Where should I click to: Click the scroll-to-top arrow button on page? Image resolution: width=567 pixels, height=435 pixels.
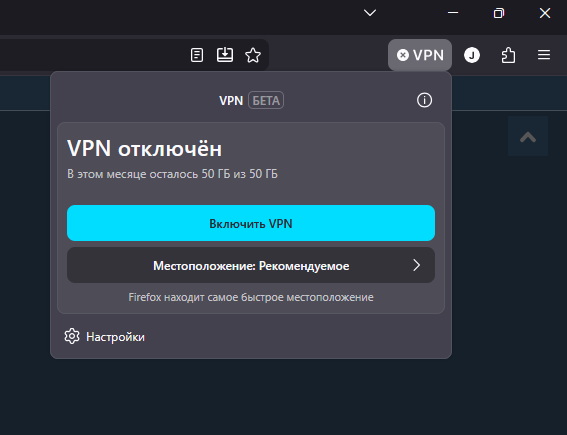point(528,136)
